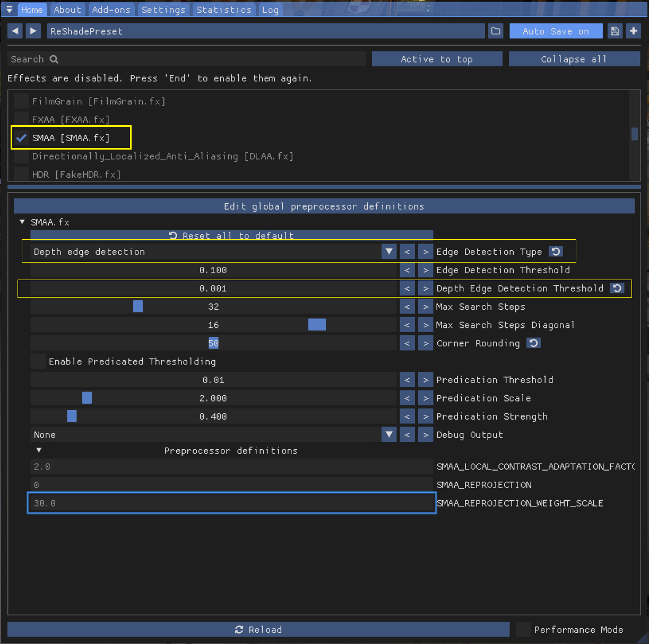Viewport: 649px width, 644px height.
Task: Reset Corner Rounding to default
Action: point(533,343)
